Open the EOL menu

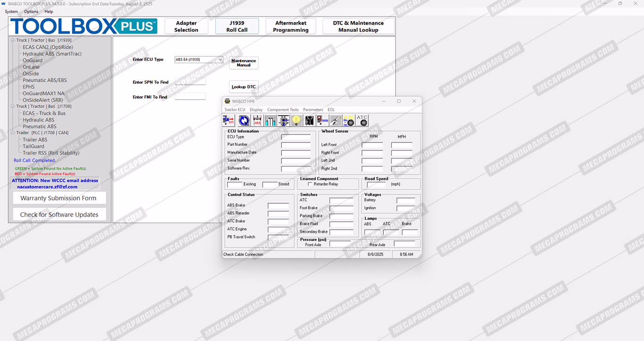[x=331, y=109]
